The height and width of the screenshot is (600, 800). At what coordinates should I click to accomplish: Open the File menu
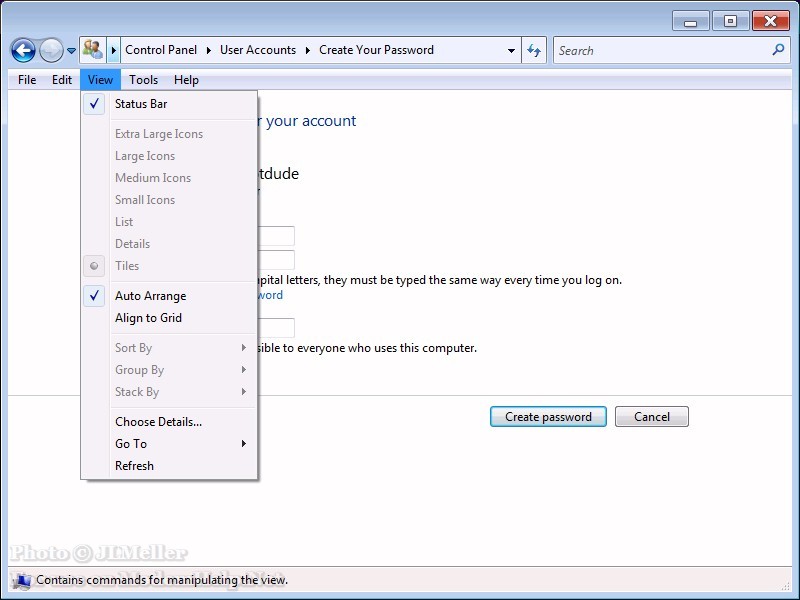coord(27,80)
